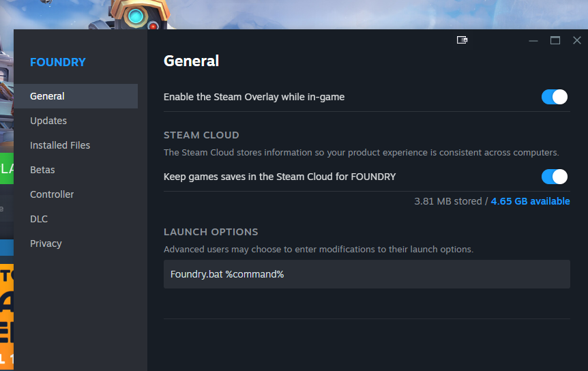This screenshot has width=588, height=371.
Task: Click the green Play button behind the dialog
Action: click(7, 169)
